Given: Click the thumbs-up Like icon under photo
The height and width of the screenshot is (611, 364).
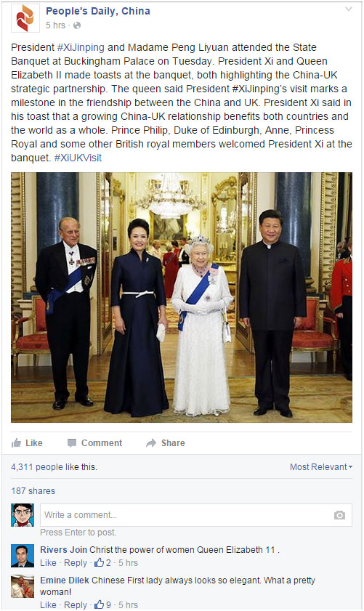Looking at the screenshot, I should (x=17, y=442).
